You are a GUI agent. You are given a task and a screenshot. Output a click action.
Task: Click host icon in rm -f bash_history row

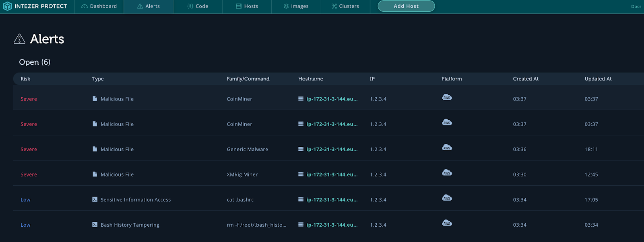tap(301, 224)
